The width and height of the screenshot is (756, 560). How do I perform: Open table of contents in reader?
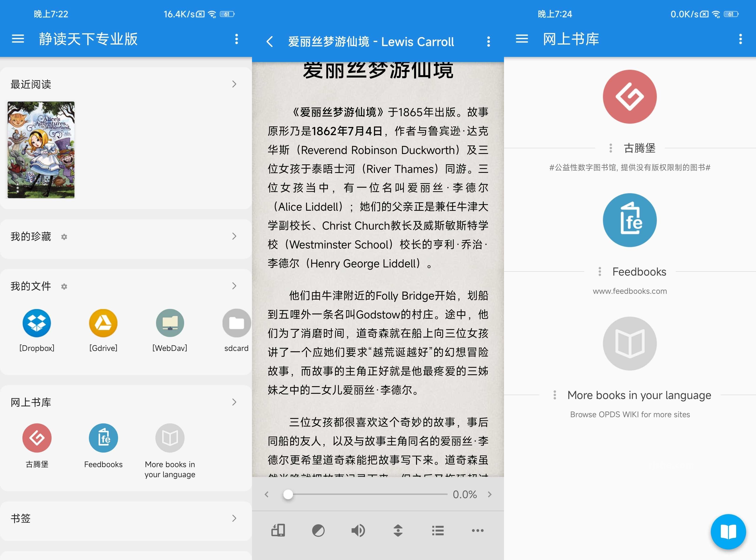(438, 529)
